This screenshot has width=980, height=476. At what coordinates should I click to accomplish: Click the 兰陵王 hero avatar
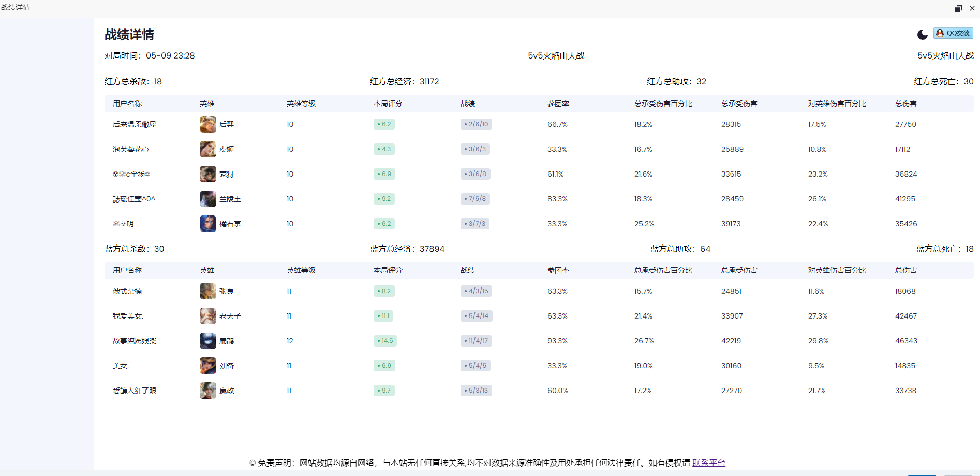tap(208, 199)
